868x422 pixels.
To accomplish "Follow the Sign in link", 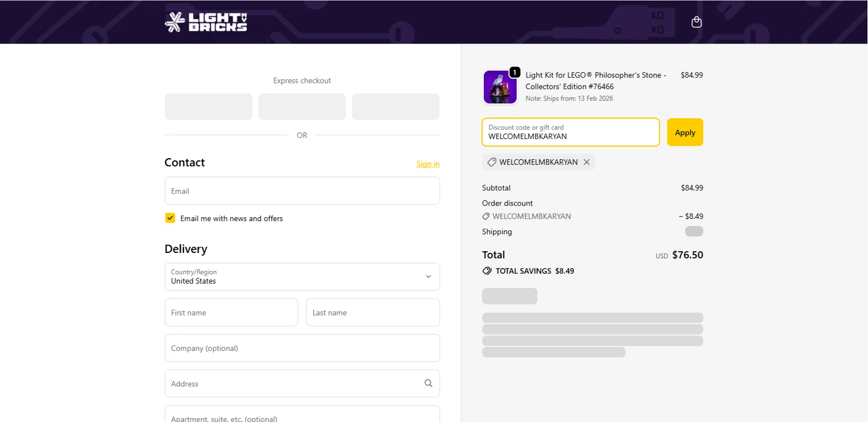I will (x=428, y=164).
